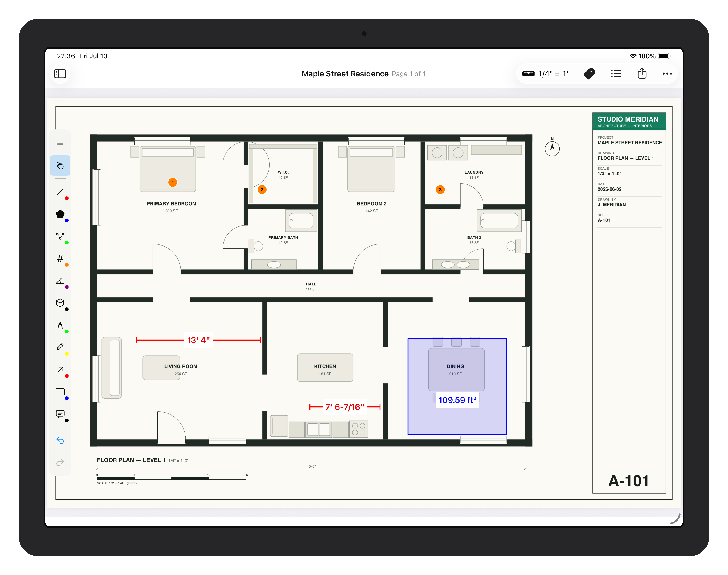
Task: Open the tags tool icon
Action: [x=589, y=74]
